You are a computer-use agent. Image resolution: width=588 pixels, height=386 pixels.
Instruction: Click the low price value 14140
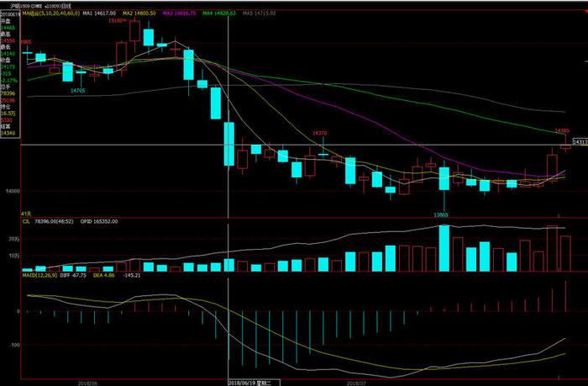[x=8, y=54]
